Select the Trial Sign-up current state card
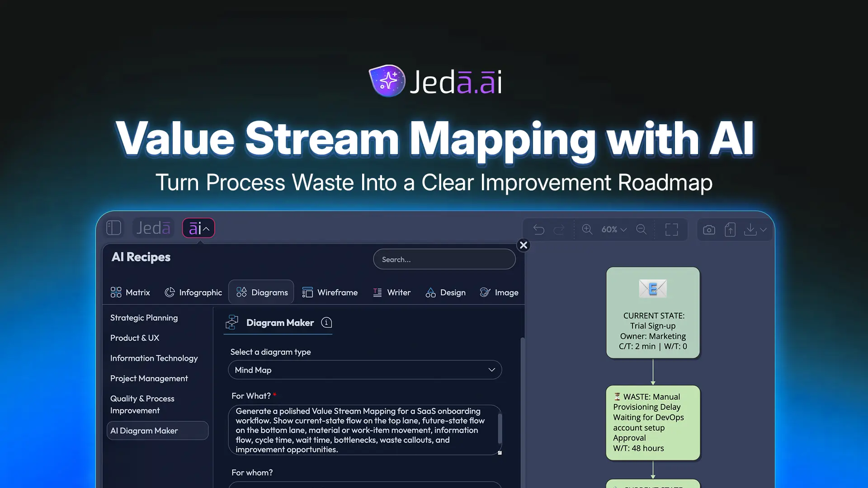The height and width of the screenshot is (488, 868). 653,313
